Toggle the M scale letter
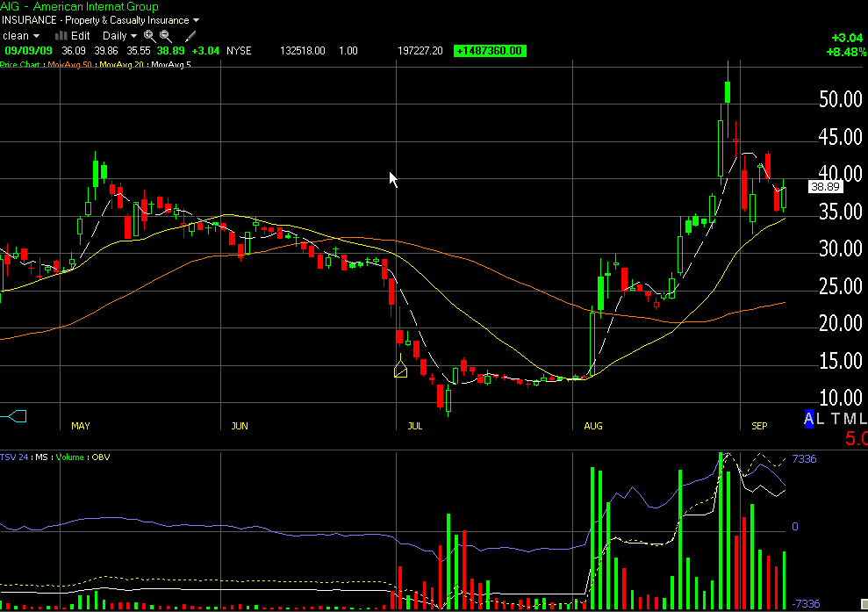Screen dimensions: 868x612 (x=850, y=419)
